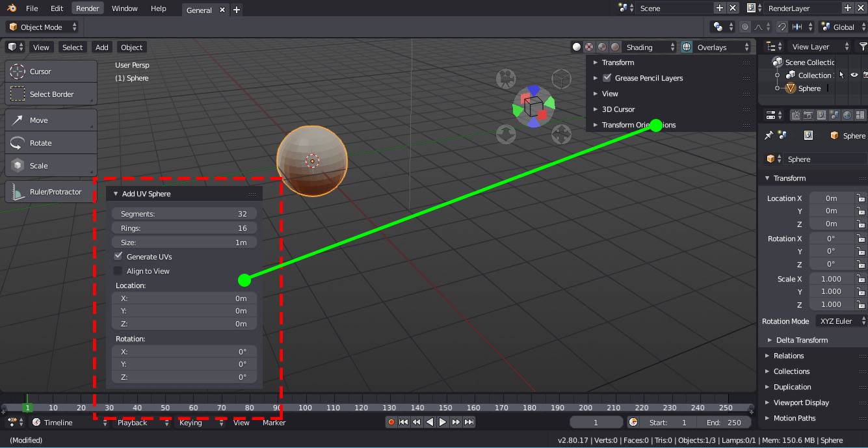868x448 pixels.
Task: Click frame 1 marker on timeline
Action: (x=27, y=408)
